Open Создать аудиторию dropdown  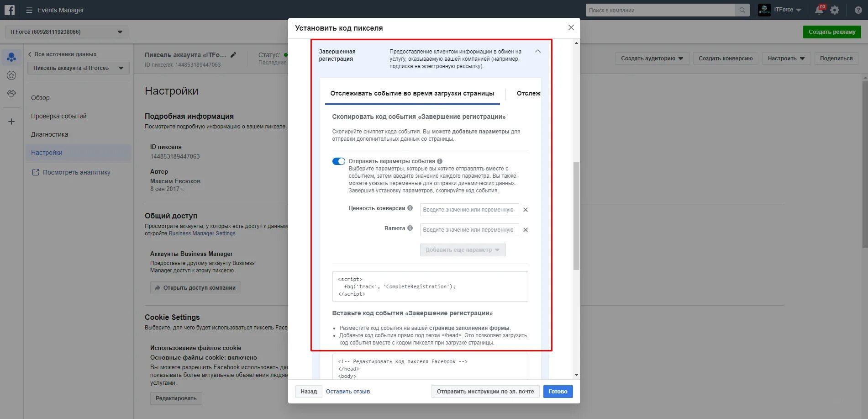click(652, 58)
